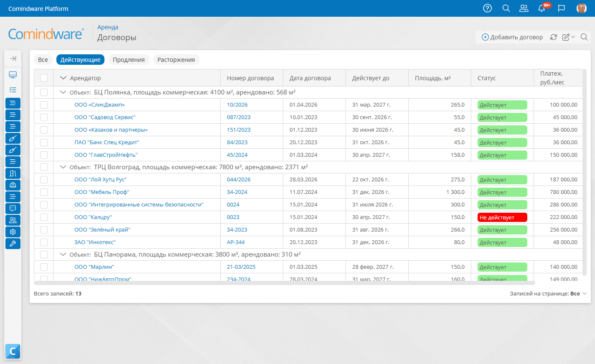Expand the sidebar with arrow icon

tap(13, 59)
